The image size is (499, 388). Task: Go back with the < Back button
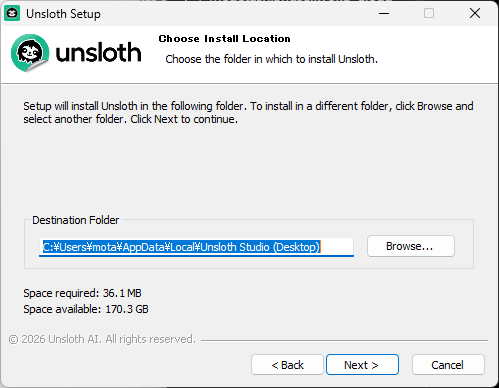[287, 365]
